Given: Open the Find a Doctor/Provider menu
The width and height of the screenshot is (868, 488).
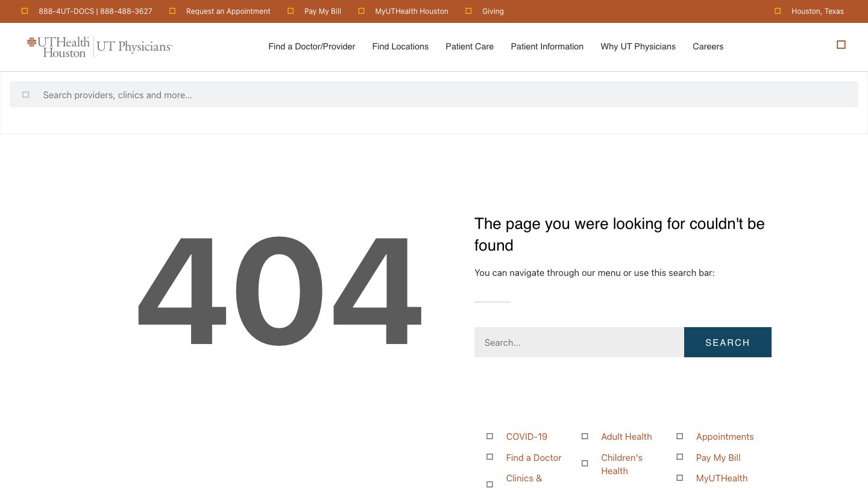Looking at the screenshot, I should click(x=312, y=46).
